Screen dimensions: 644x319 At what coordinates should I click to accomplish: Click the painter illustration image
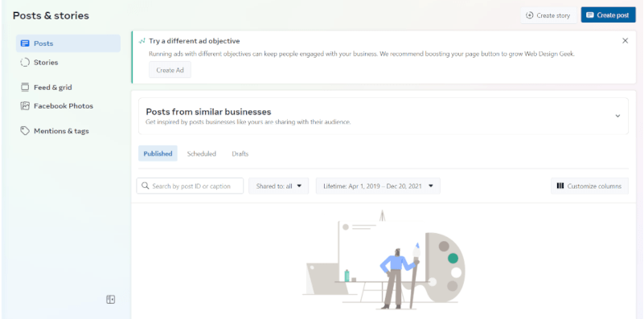coord(384,260)
